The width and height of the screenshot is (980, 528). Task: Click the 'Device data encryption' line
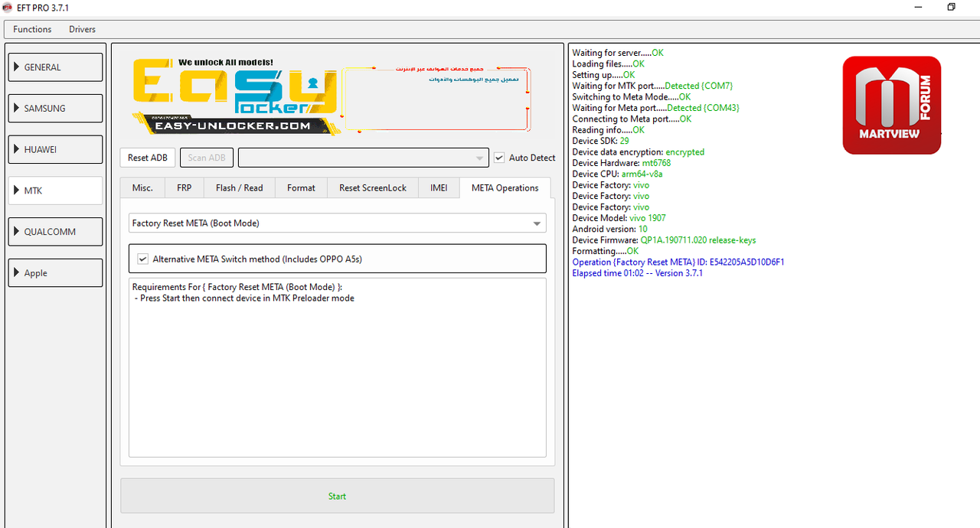tap(638, 152)
